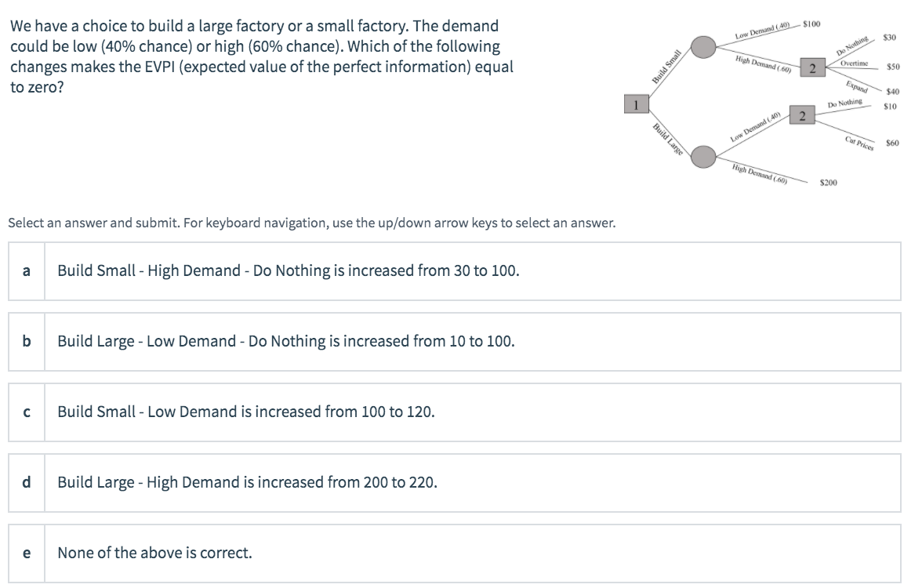Click decision node 2 on the High Demand branch
This screenshot has width=922, height=588.
pos(814,68)
